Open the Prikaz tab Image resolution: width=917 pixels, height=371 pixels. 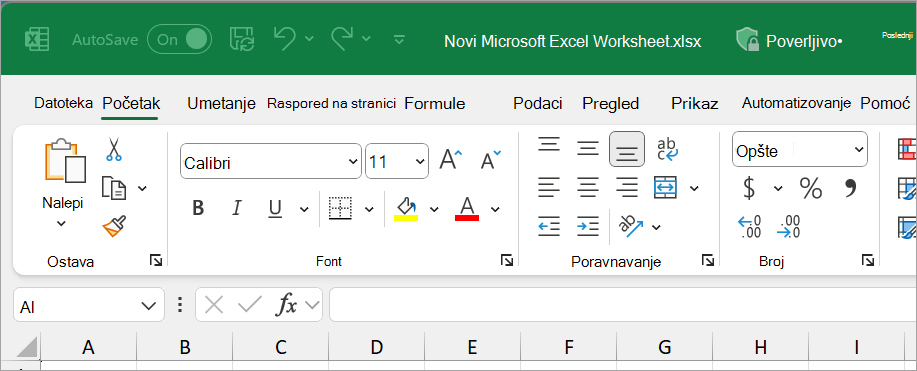click(695, 104)
